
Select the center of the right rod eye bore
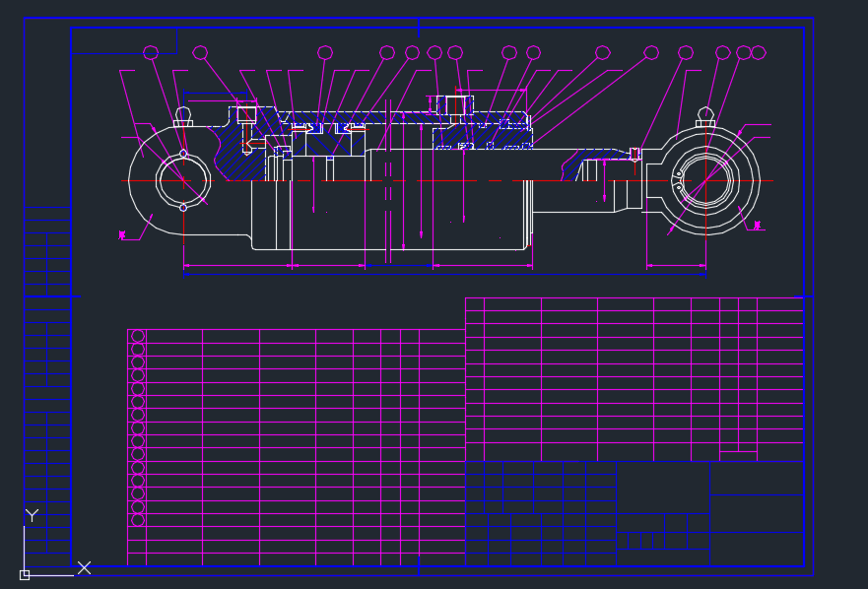pyautogui.click(x=705, y=180)
